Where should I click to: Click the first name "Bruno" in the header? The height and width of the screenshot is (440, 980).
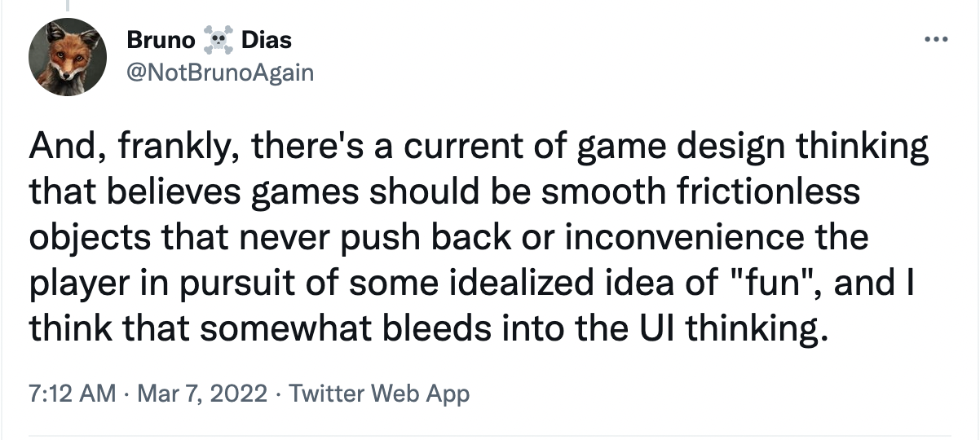[x=159, y=40]
